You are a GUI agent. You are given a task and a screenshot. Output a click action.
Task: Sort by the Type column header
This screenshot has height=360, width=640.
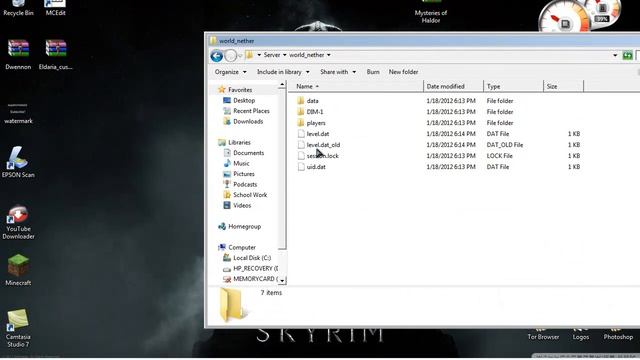513,87
